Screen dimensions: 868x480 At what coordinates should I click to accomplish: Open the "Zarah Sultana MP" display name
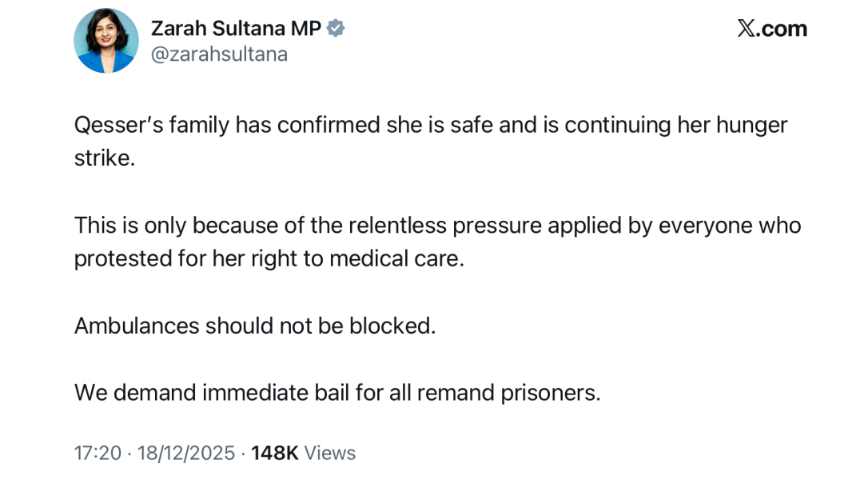tap(236, 28)
